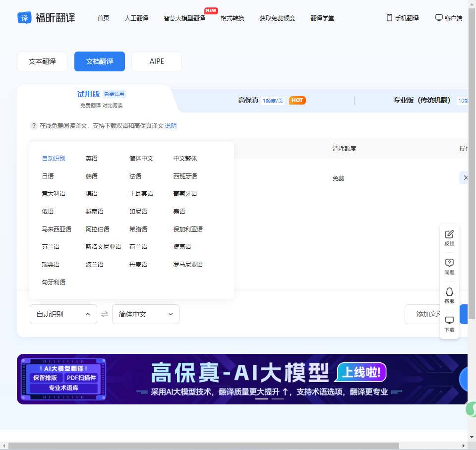
Task: Choose 英语 in language list
Action: coord(91,159)
